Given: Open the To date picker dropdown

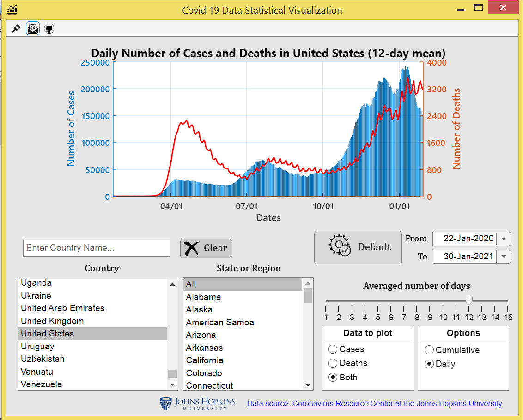Looking at the screenshot, I should click(505, 256).
